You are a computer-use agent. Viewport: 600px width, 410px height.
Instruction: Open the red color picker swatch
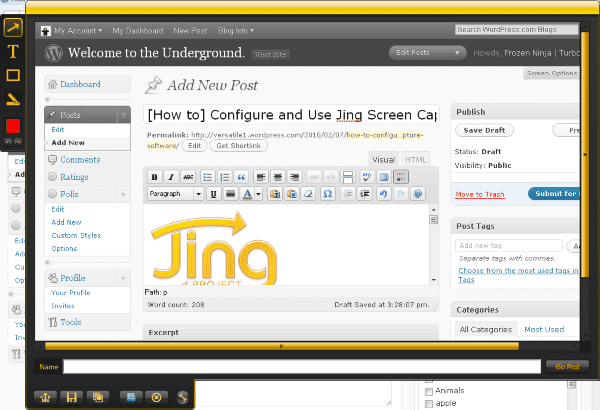click(x=13, y=126)
